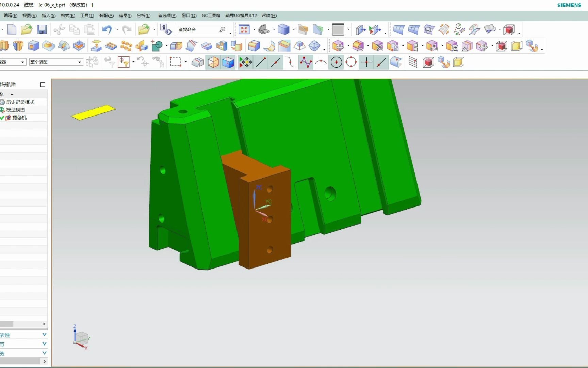The height and width of the screenshot is (368, 588).
Task: Open the 视图(V) menu
Action: pyautogui.click(x=30, y=16)
